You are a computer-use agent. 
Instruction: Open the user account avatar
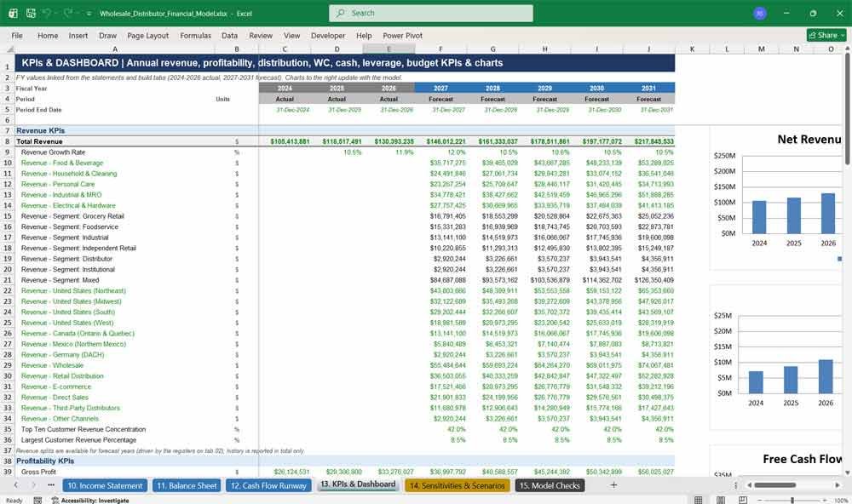[760, 13]
